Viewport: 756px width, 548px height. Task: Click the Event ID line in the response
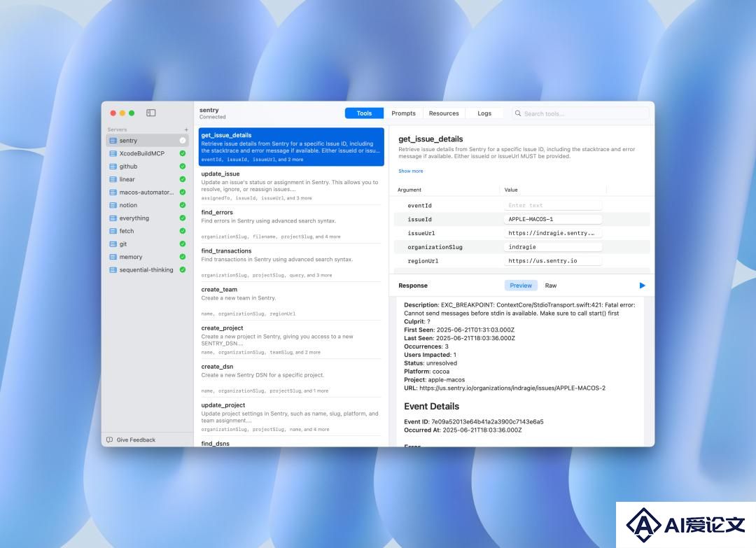(473, 422)
